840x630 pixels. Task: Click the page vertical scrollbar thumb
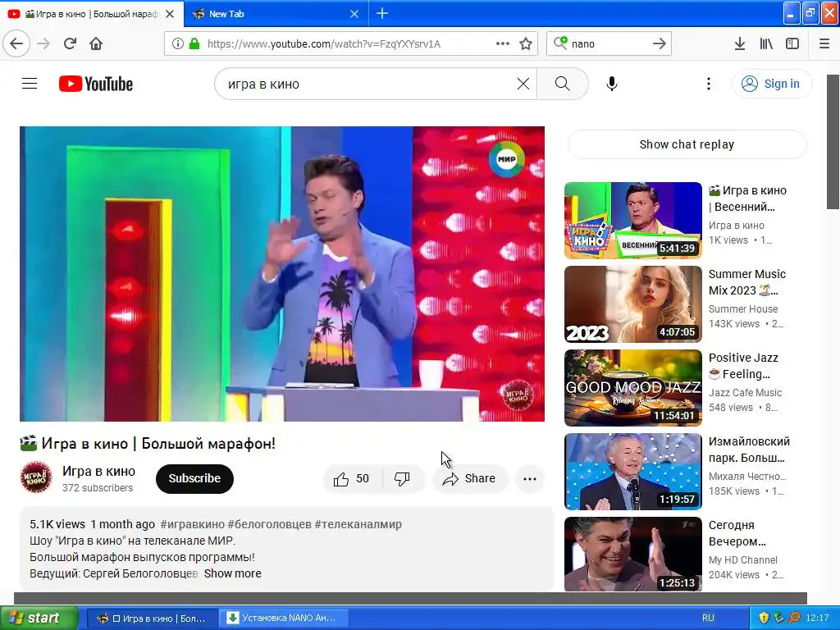coord(833,141)
